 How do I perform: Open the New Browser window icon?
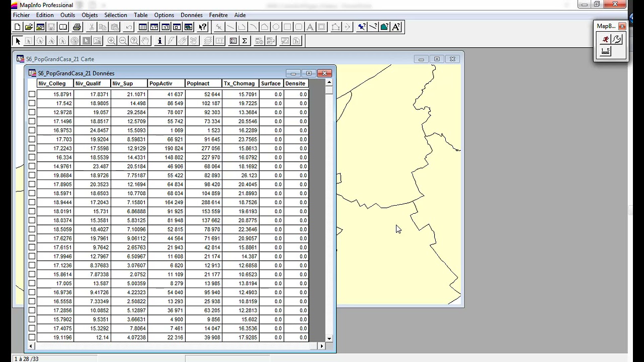click(x=143, y=27)
